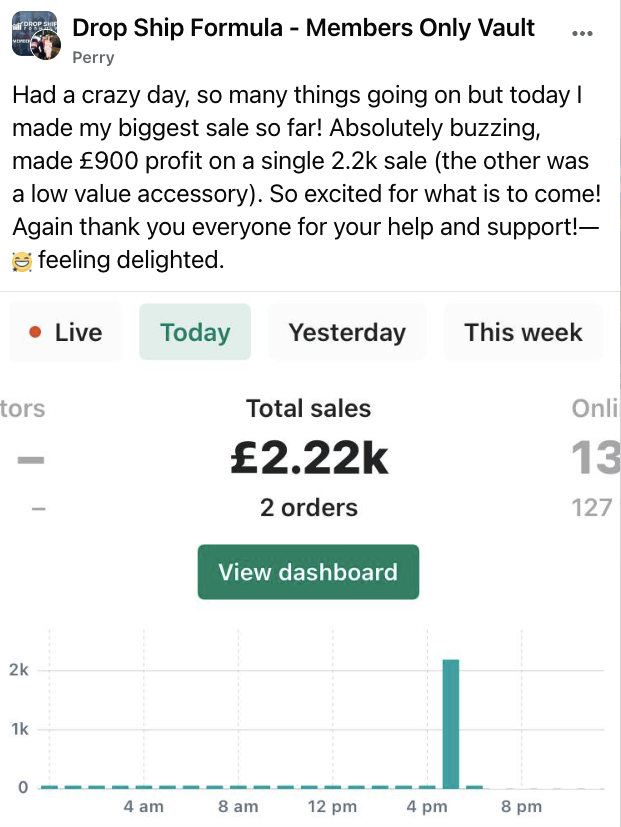The width and height of the screenshot is (621, 827).
Task: Click the feeling delighted emoji icon
Action: (22, 261)
